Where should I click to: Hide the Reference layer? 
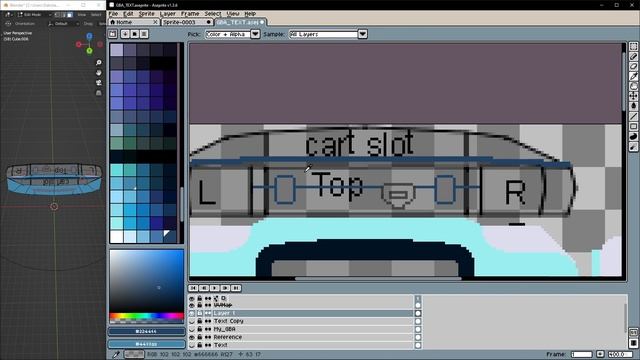[x=191, y=337]
